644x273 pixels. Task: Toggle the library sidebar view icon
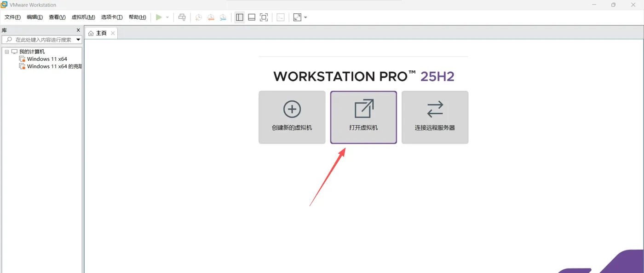(240, 17)
